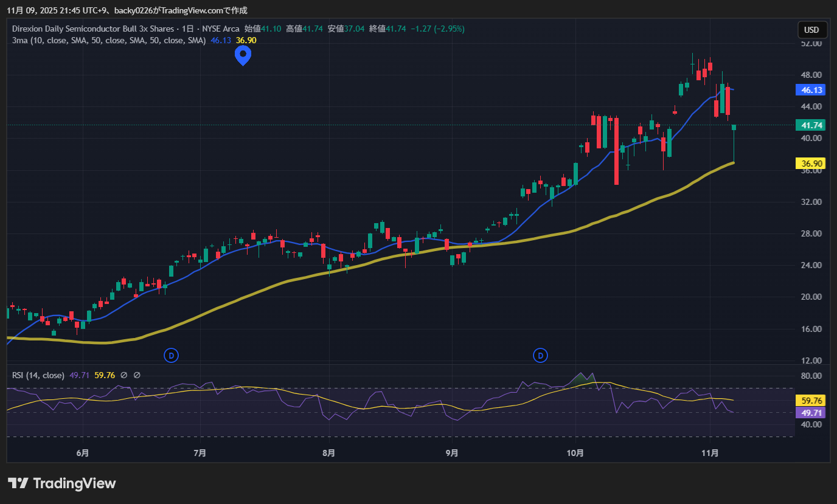Click the yellow 36.90 SMA axis label
The height and width of the screenshot is (504, 837).
811,164
